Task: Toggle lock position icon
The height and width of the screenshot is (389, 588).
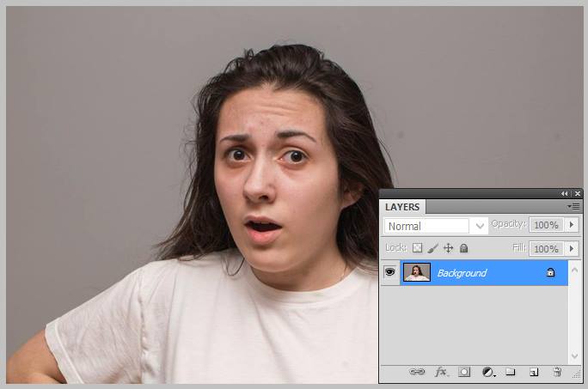Action: (x=448, y=248)
